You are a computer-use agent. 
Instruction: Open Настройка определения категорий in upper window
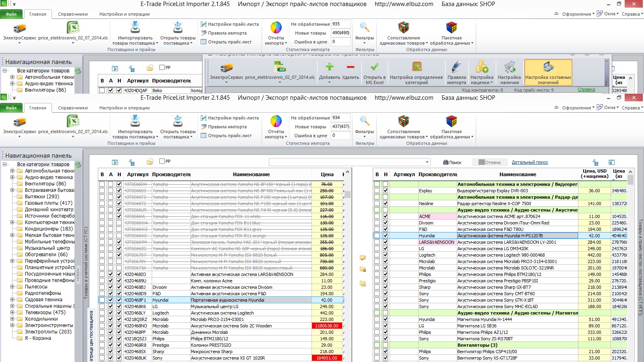point(417,67)
